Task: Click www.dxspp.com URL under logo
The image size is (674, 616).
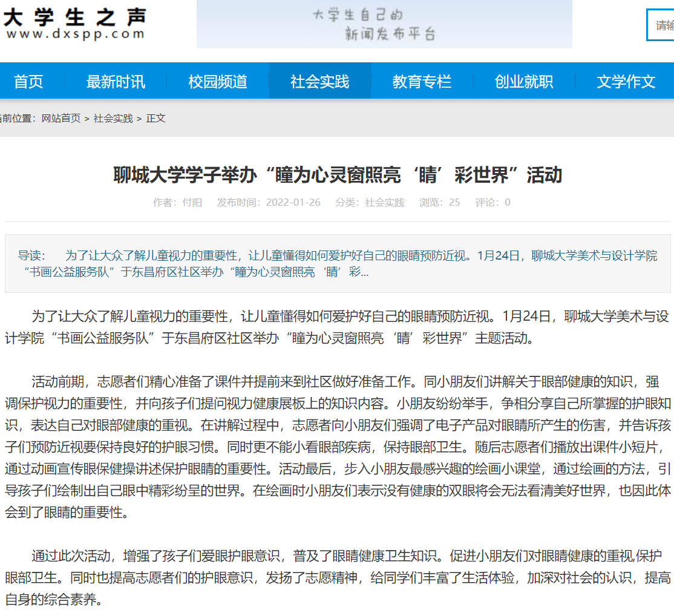Action: pyautogui.click(x=75, y=34)
